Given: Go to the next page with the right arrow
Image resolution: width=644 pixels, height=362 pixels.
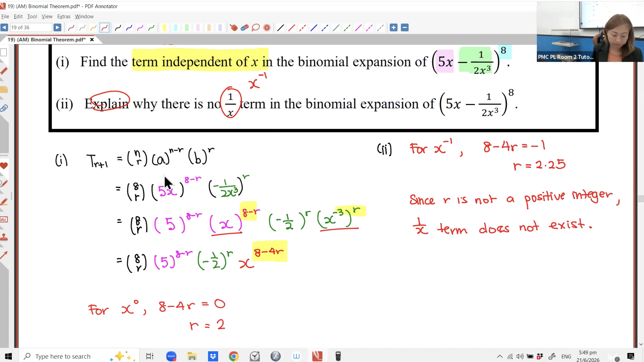Looking at the screenshot, I should pos(57,27).
